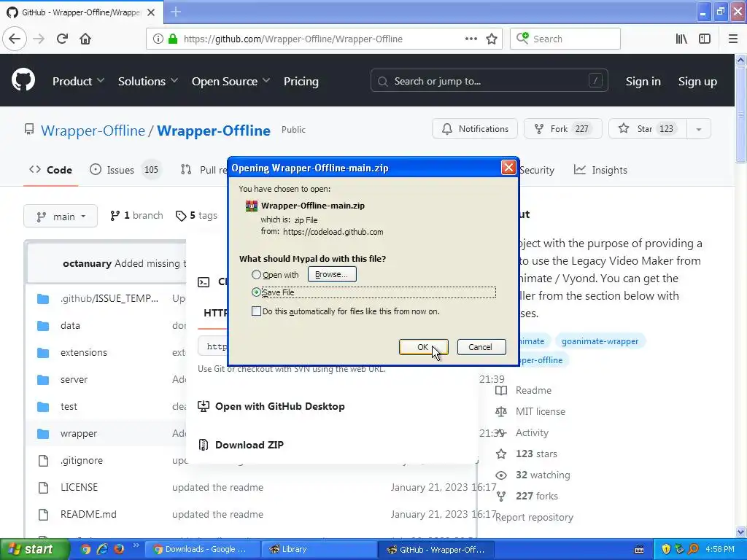
Task: Click the magnifier tray icon
Action: (693, 549)
